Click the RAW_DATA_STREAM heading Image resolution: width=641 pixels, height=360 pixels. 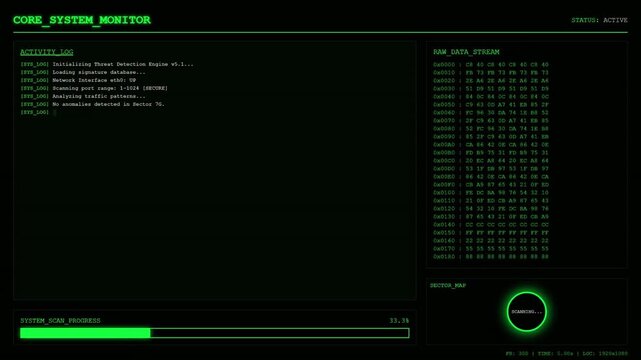coord(466,52)
